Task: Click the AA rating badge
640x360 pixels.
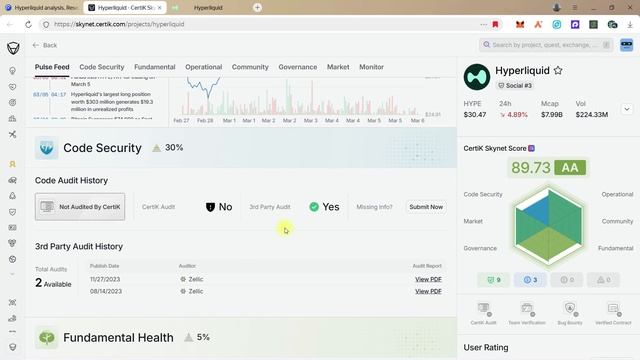Action: (570, 167)
